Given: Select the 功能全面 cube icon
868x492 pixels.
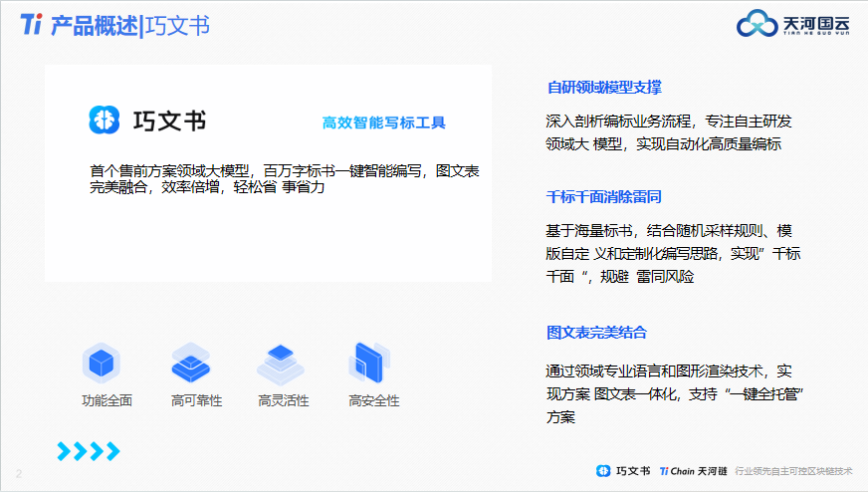Looking at the screenshot, I should coord(102,364).
